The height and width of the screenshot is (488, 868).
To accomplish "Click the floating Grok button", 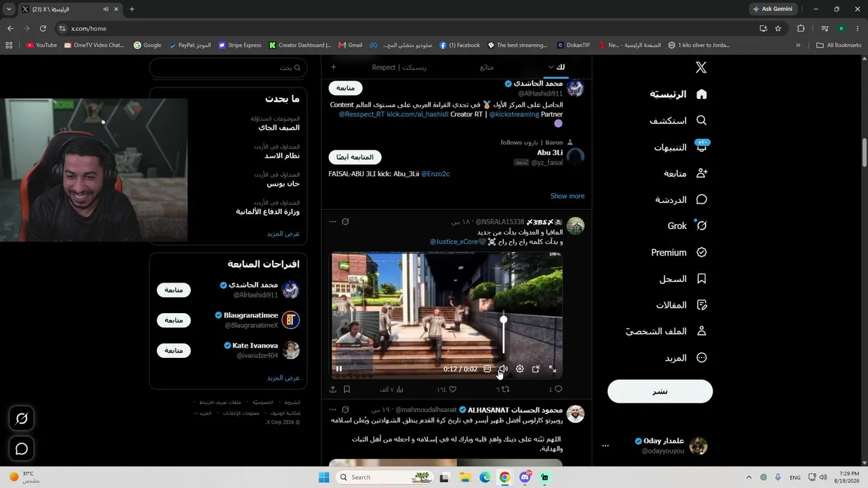I will click(x=22, y=419).
